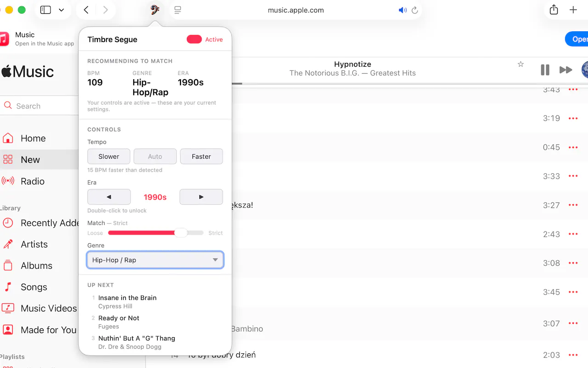
Task: Open Recently Added library
Action: (x=50, y=223)
